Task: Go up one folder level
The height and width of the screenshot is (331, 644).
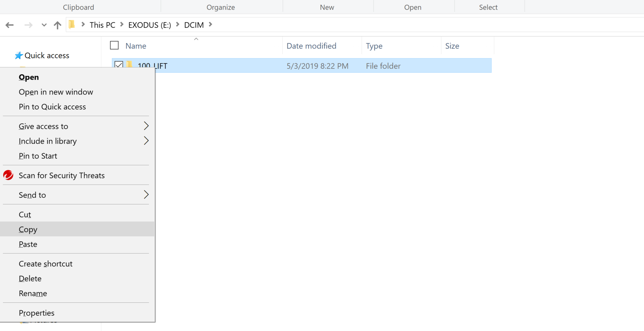Action: [x=57, y=25]
